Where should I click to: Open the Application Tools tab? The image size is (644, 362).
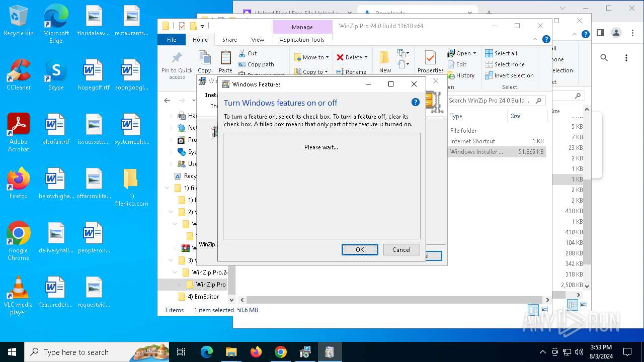302,40
